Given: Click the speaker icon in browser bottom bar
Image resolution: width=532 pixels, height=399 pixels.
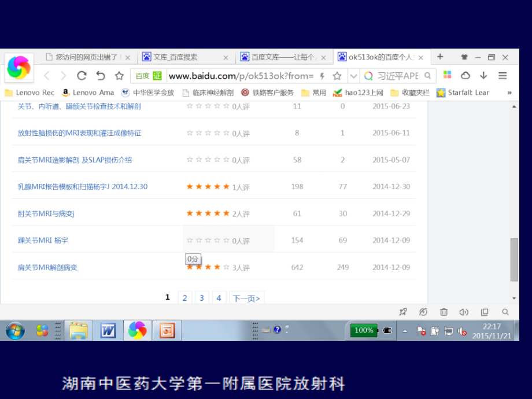Looking at the screenshot, I should coord(464,311).
